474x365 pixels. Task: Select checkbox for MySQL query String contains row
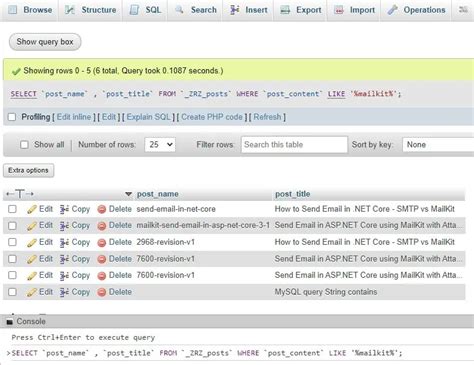[x=12, y=292]
